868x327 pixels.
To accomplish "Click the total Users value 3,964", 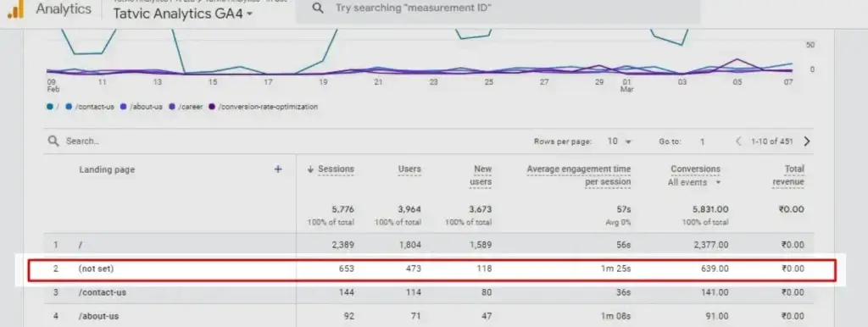I will (x=409, y=210).
